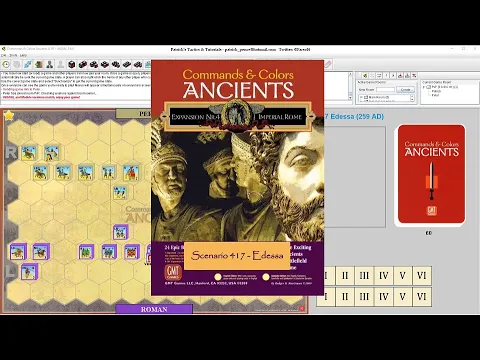Click the small red icon at map corner
The height and width of the screenshot is (360, 480).
[x=302, y=309]
